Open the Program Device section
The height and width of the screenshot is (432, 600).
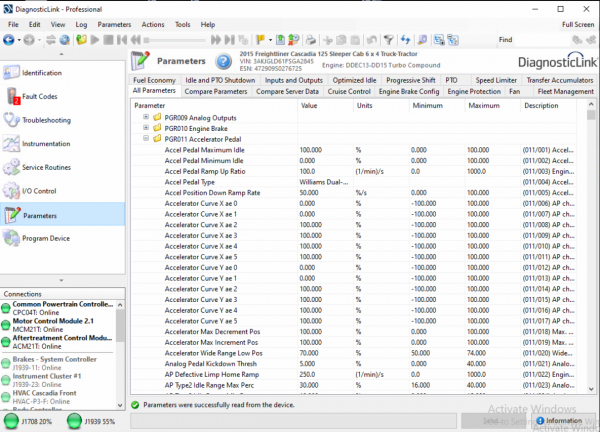[x=46, y=237]
